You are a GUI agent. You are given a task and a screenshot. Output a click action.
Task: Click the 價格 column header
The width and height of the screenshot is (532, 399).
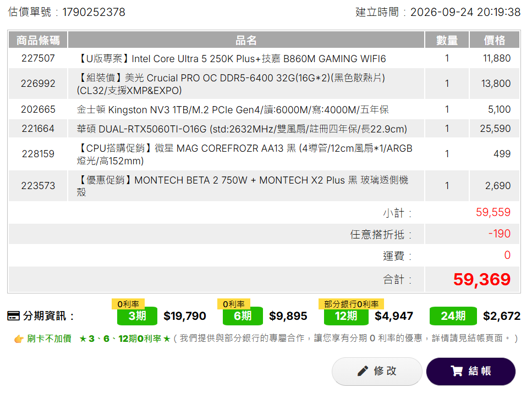pos(495,40)
